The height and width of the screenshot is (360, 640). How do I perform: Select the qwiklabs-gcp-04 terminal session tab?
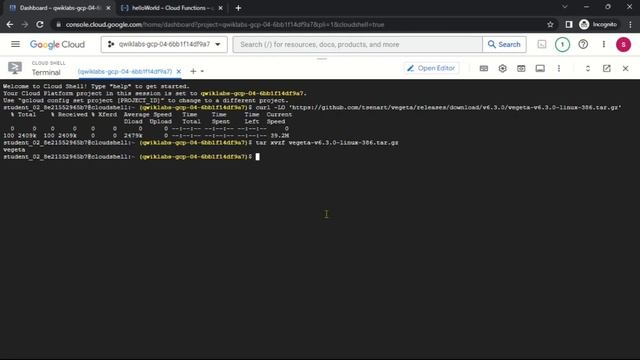(x=125, y=71)
